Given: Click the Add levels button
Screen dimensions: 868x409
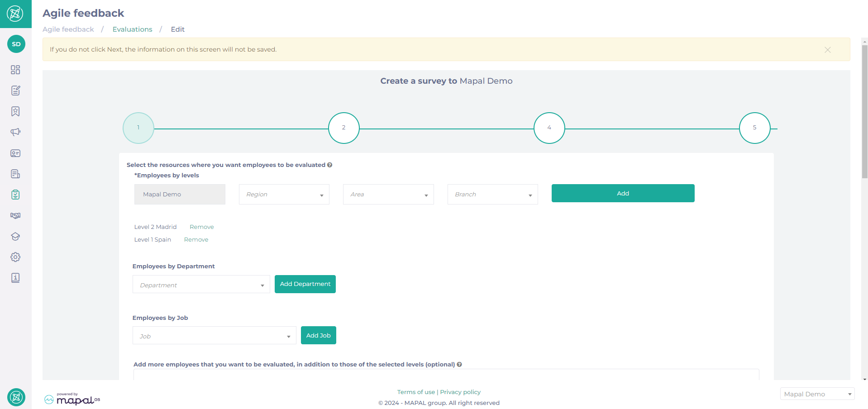Looking at the screenshot, I should click(x=623, y=193).
